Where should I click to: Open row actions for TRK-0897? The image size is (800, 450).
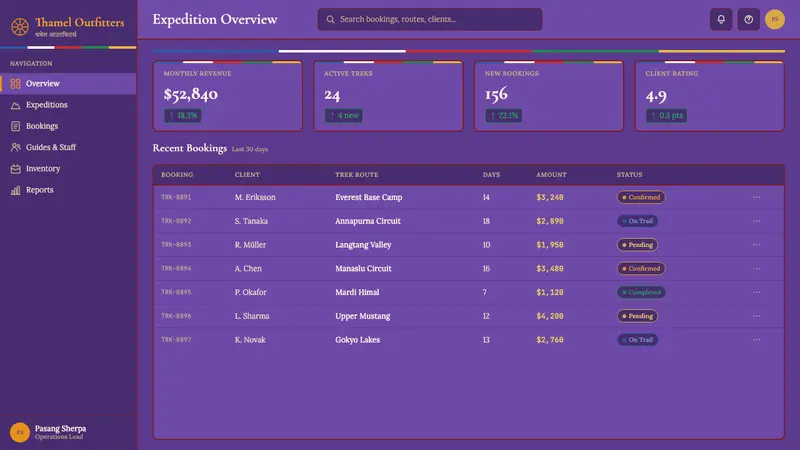tap(757, 340)
